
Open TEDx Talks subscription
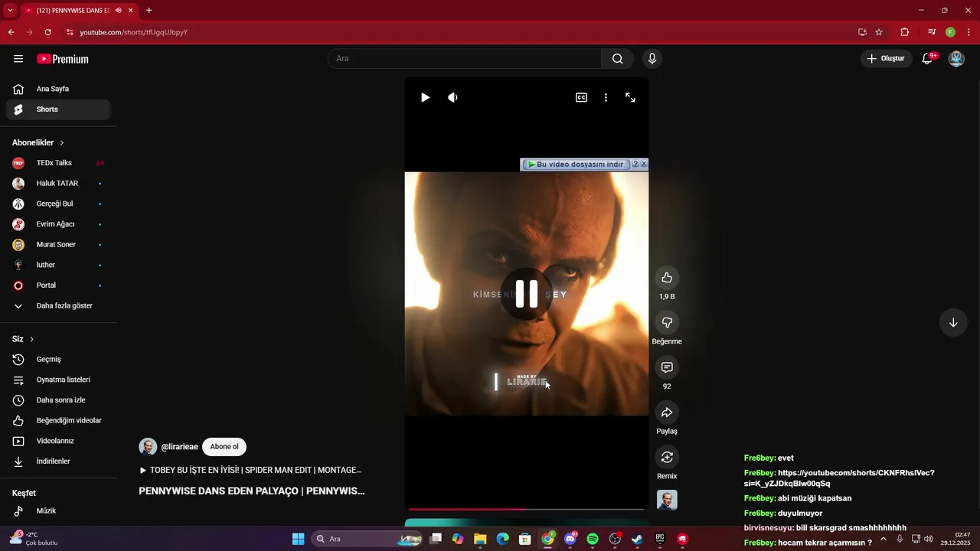coord(58,163)
